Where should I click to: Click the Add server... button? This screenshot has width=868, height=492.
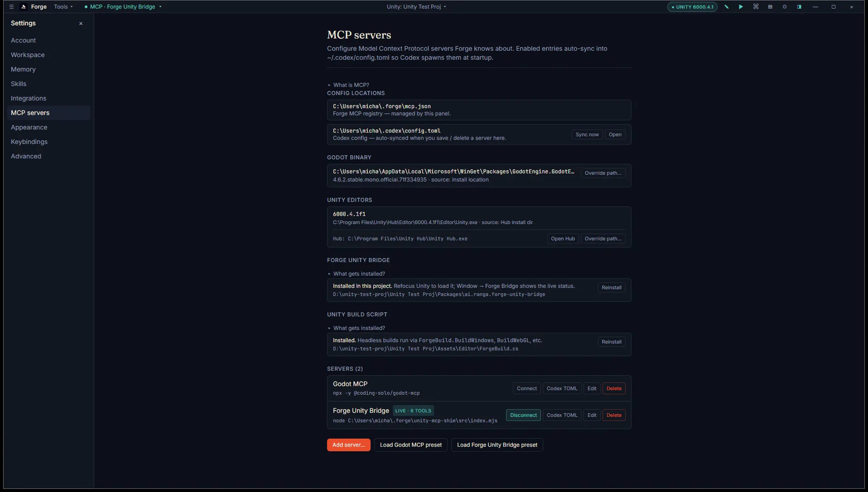coord(349,445)
